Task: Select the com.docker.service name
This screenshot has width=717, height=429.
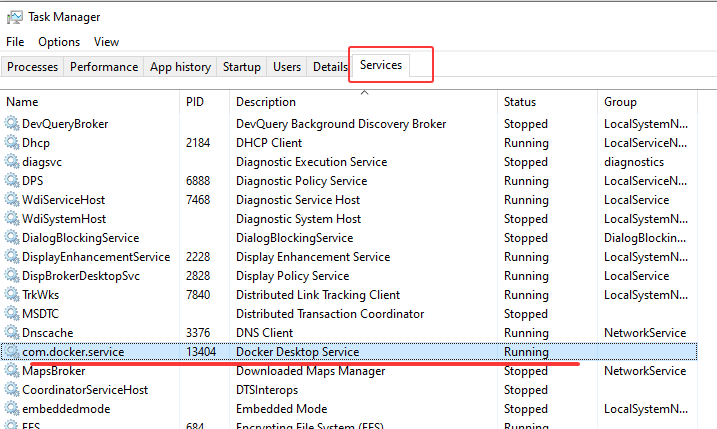Action: click(x=73, y=352)
